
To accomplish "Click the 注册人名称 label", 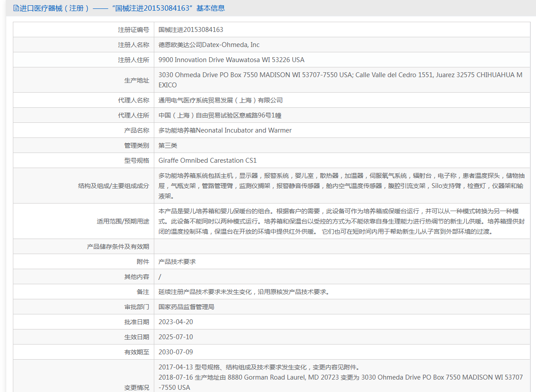I will tap(133, 45).
